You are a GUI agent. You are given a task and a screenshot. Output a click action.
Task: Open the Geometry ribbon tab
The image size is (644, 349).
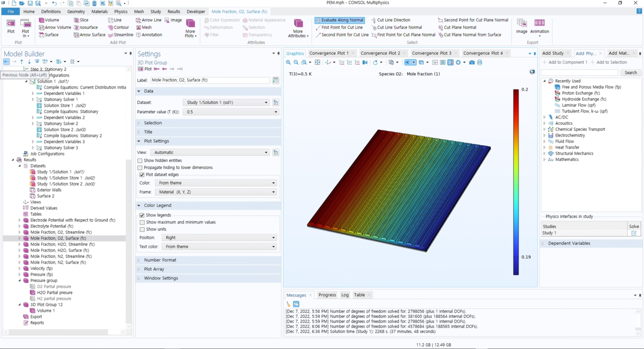point(76,11)
